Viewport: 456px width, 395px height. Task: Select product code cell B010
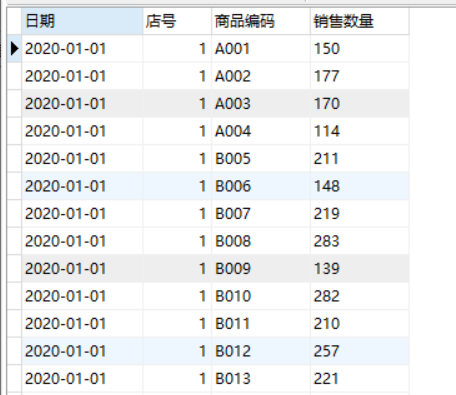click(x=261, y=296)
